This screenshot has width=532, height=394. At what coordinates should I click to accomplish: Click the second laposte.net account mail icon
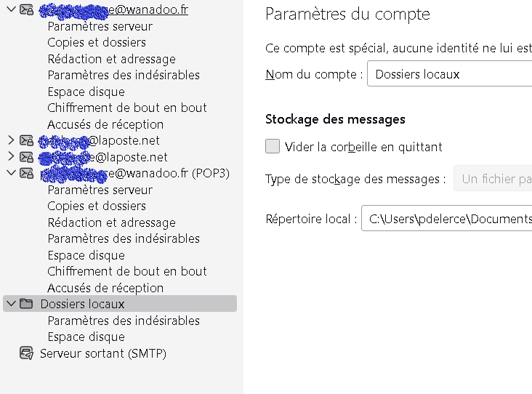26,157
